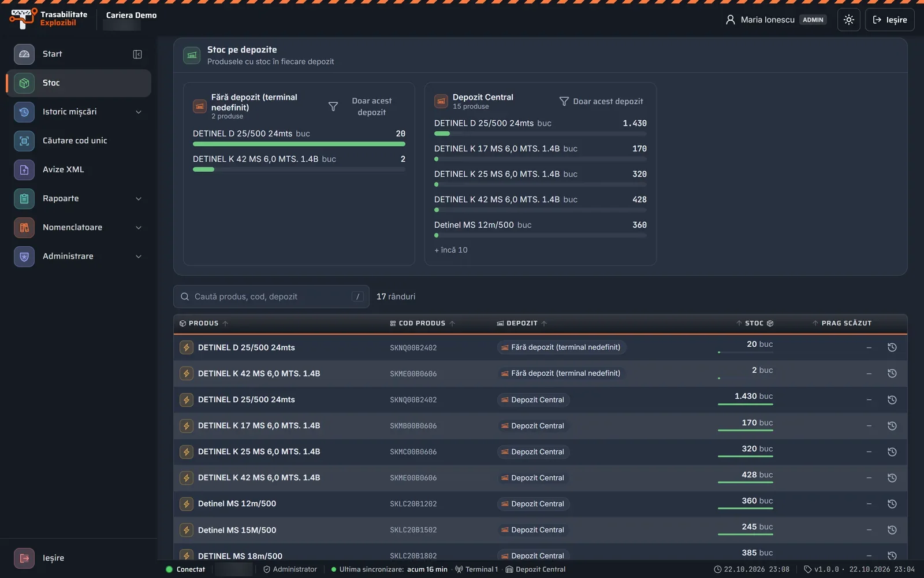Click the Depozit Central tag in DETINEL K 25 row
924x578 pixels.
click(533, 452)
